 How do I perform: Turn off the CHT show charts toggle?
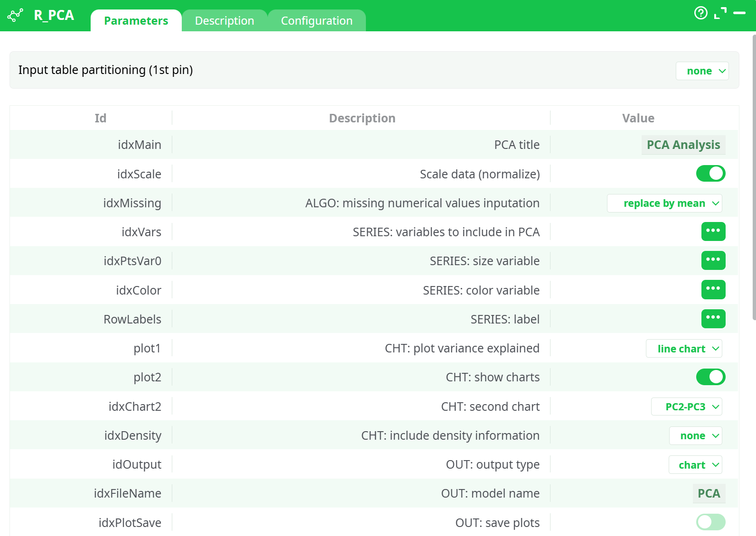[710, 377]
